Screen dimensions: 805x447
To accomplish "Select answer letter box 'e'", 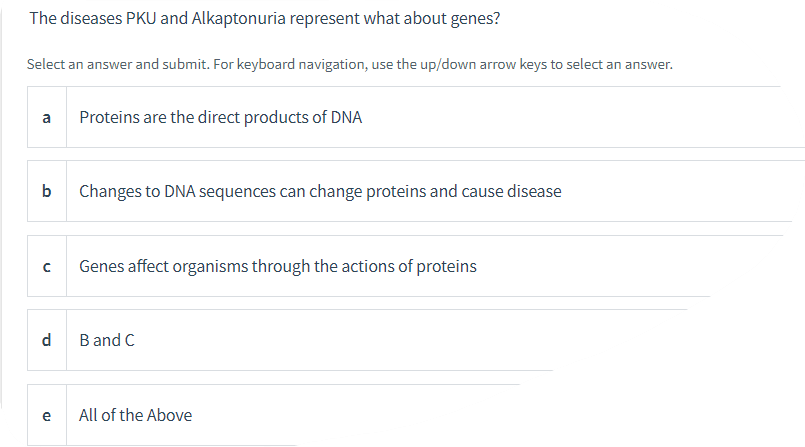I will click(47, 415).
